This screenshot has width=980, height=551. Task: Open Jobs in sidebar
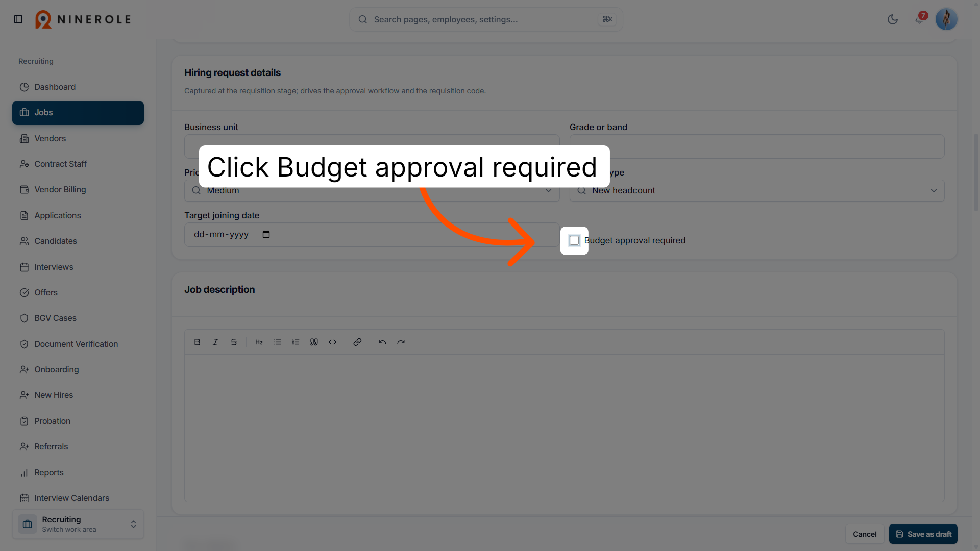coord(78,113)
